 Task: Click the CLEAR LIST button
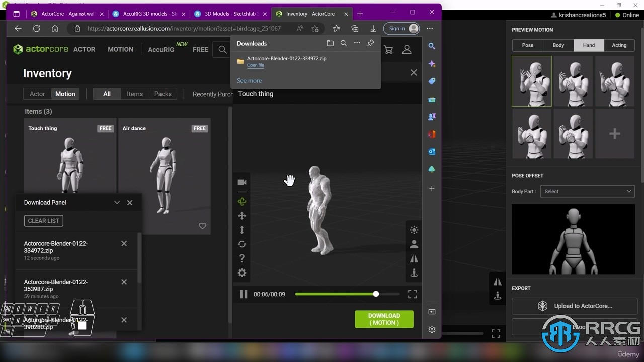(x=44, y=221)
